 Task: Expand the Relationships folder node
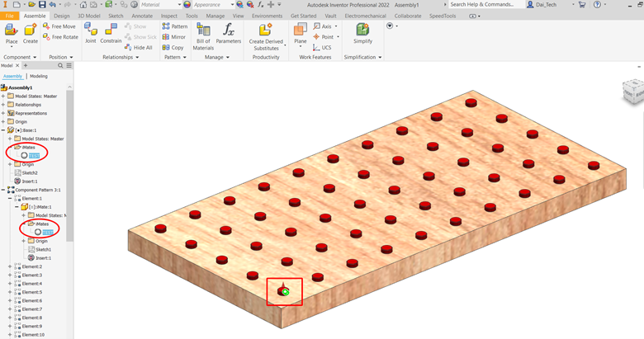point(3,105)
